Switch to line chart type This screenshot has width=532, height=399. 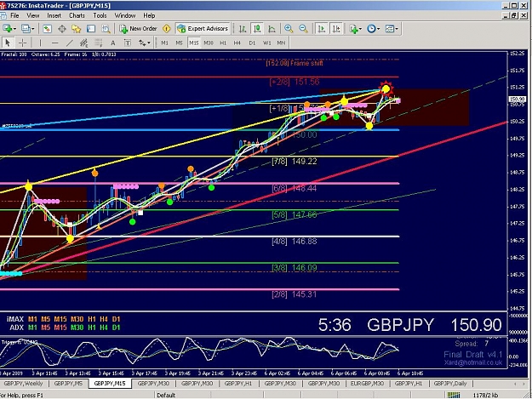[272, 29]
